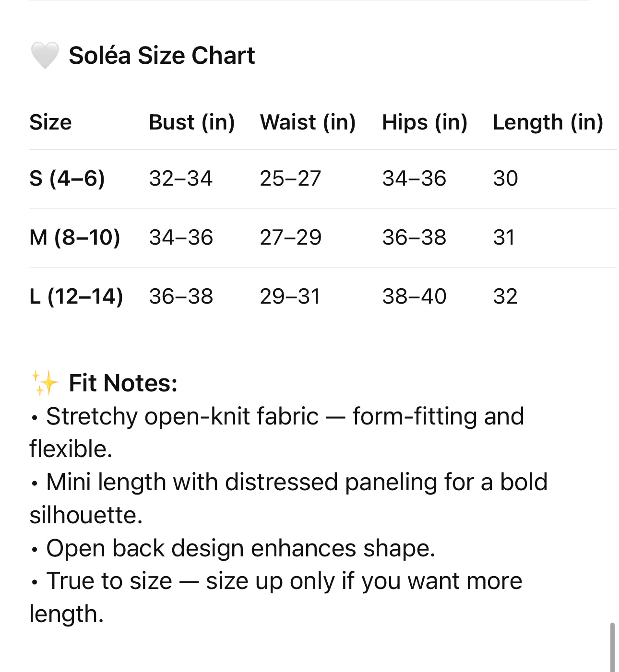The width and height of the screenshot is (619, 672).
Task: Select the Hips (in) column header
Action: tap(424, 122)
